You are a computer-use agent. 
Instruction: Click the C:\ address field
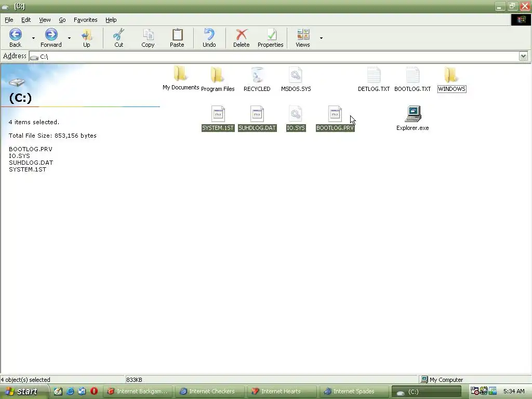273,56
